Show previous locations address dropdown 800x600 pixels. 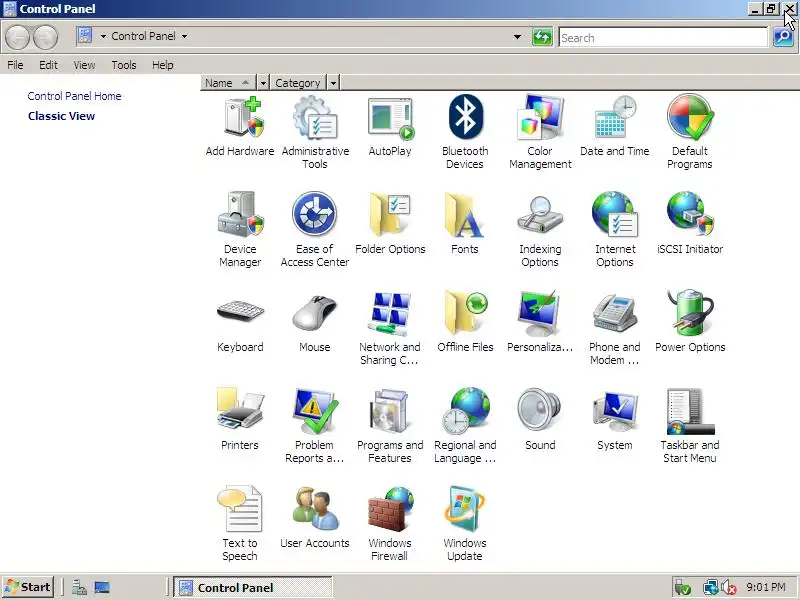pyautogui.click(x=517, y=37)
